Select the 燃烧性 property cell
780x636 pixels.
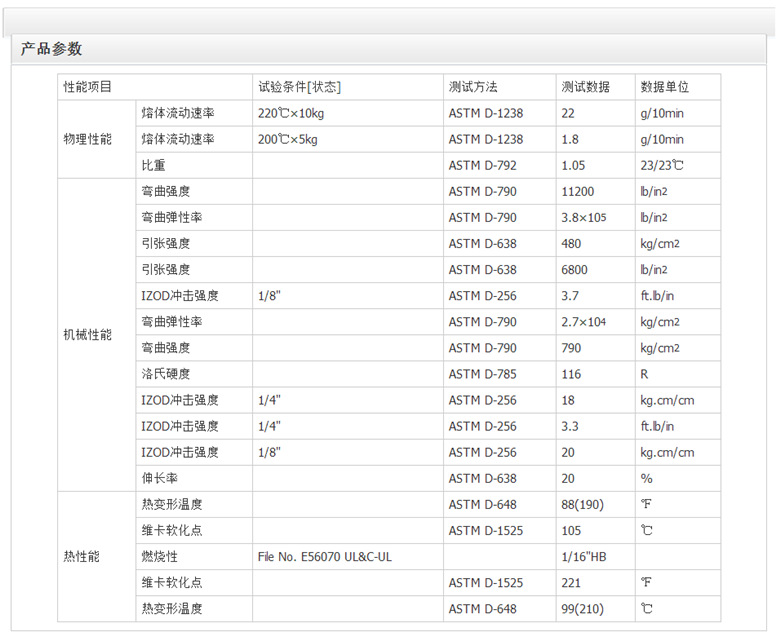tap(194, 557)
